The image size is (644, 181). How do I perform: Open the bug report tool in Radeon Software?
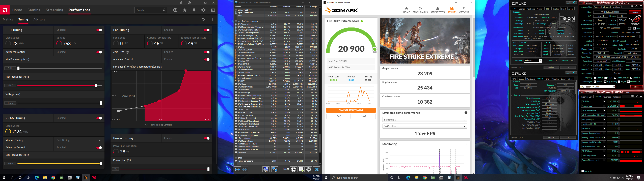click(181, 3)
